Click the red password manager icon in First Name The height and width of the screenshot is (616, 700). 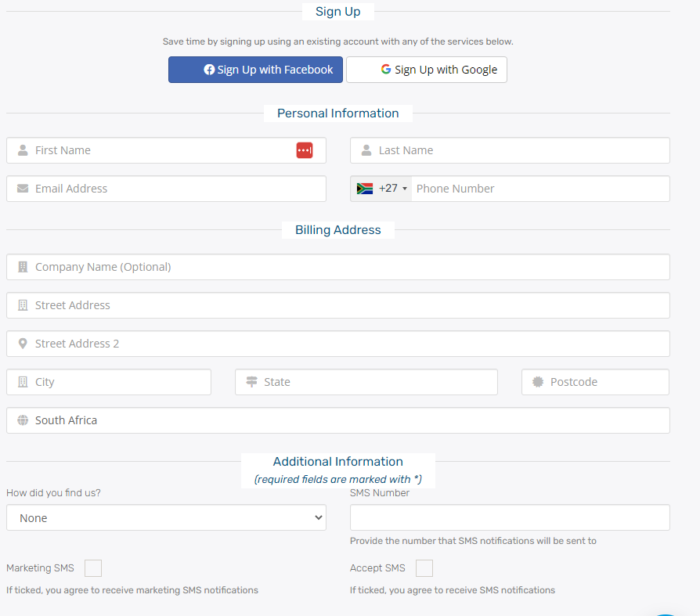pyautogui.click(x=305, y=150)
